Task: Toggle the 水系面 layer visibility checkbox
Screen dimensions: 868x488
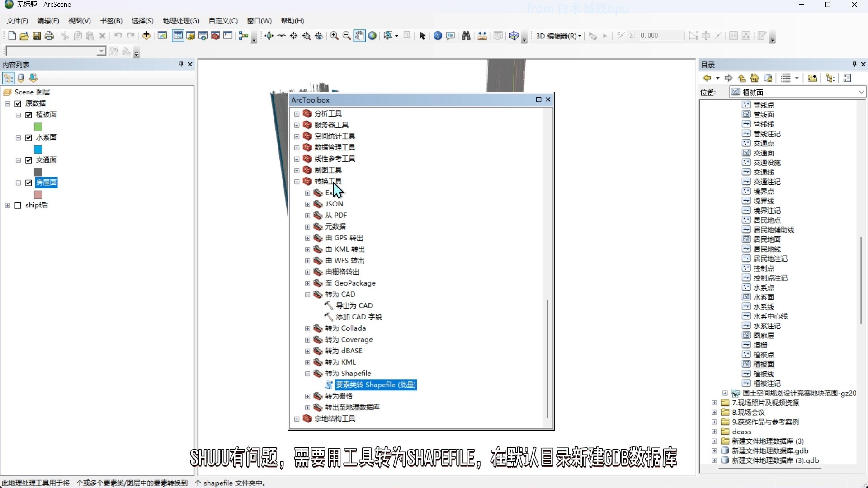Action: [x=29, y=137]
